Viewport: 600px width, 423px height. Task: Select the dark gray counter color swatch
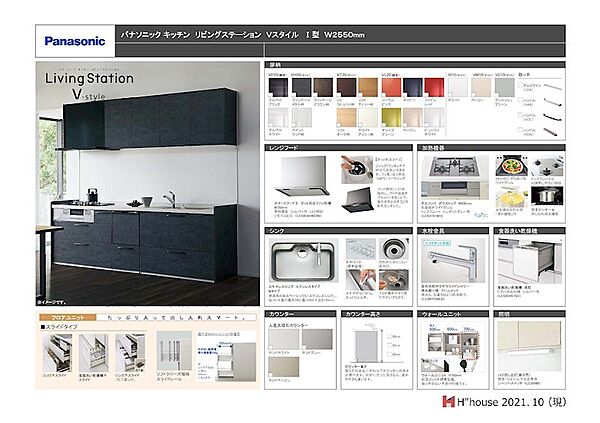point(317,339)
